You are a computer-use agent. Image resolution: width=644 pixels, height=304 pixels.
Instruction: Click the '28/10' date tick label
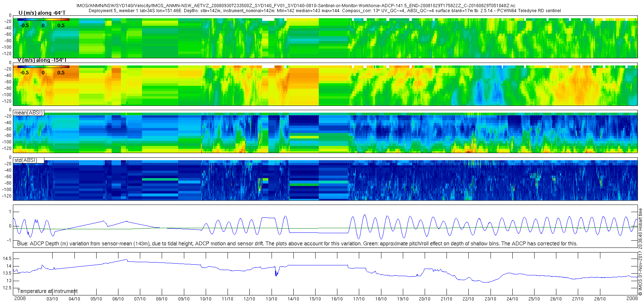tap(600, 299)
